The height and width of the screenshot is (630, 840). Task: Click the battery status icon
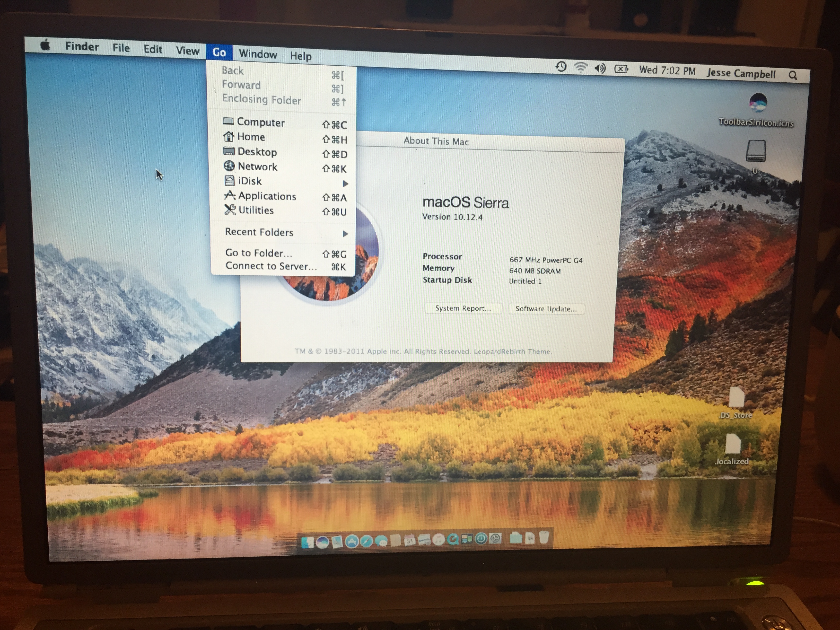[621, 69]
